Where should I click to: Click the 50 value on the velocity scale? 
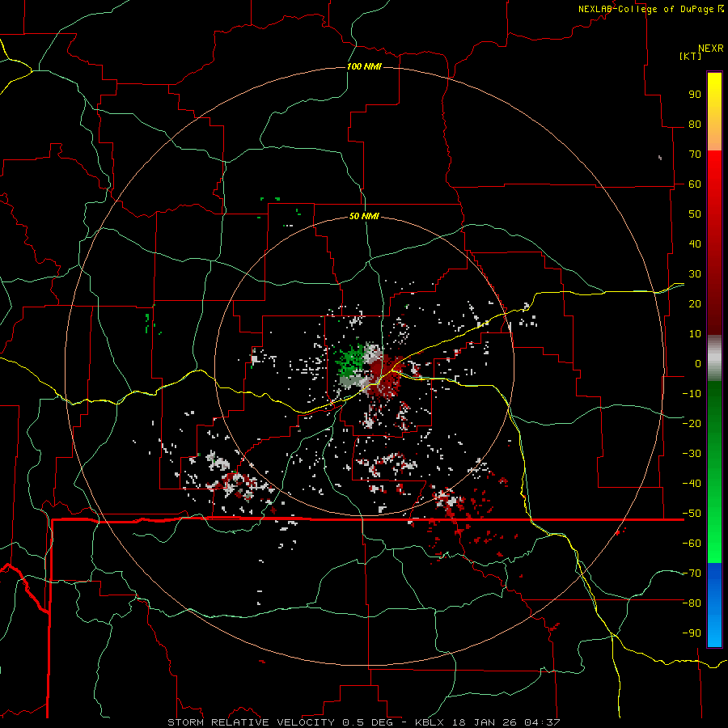[x=695, y=214]
